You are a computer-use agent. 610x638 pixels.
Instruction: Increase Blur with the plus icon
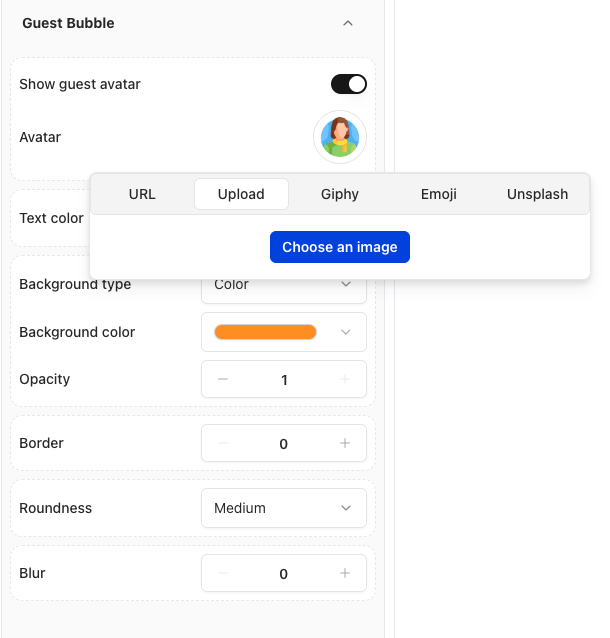pos(345,573)
